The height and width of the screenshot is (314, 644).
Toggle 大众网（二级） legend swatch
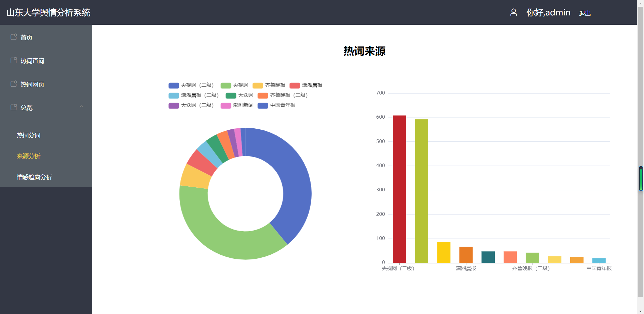174,106
